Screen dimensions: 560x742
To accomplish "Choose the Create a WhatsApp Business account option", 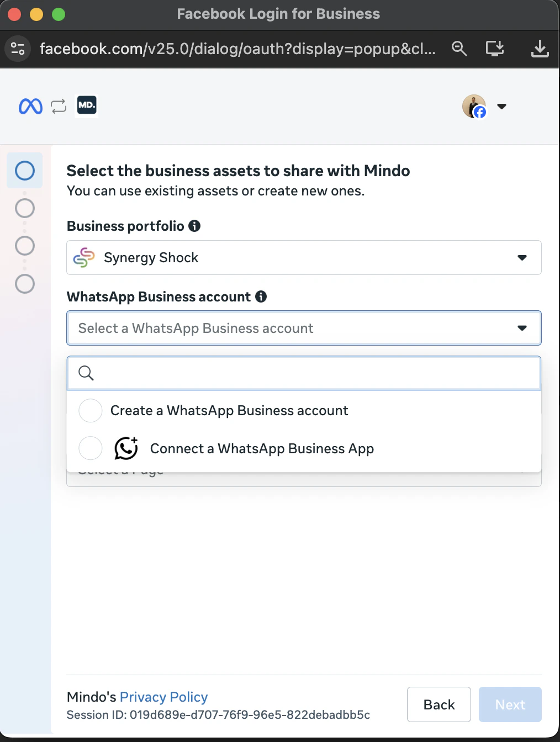I will tap(304, 411).
